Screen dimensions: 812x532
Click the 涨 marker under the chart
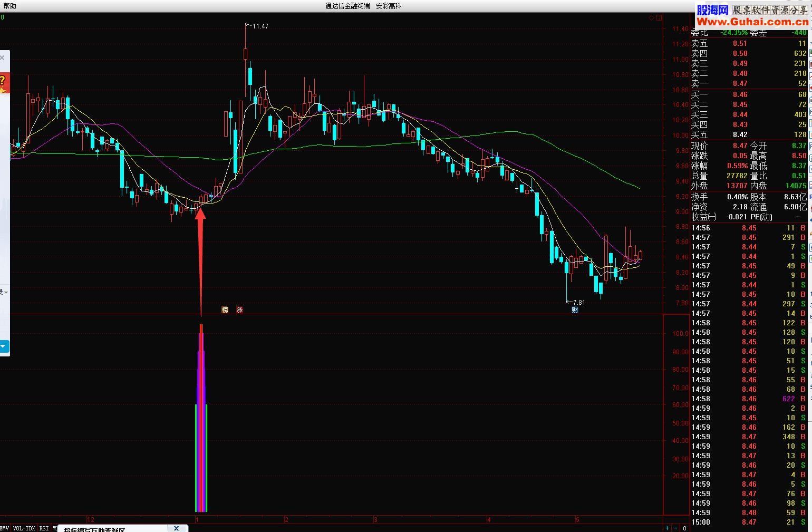[x=240, y=310]
